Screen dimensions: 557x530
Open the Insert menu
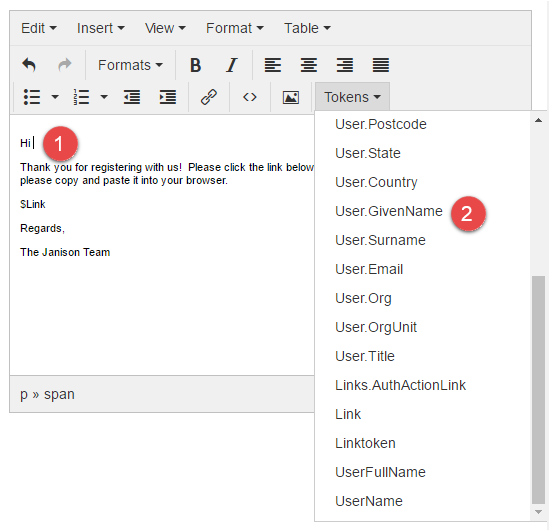click(x=101, y=28)
